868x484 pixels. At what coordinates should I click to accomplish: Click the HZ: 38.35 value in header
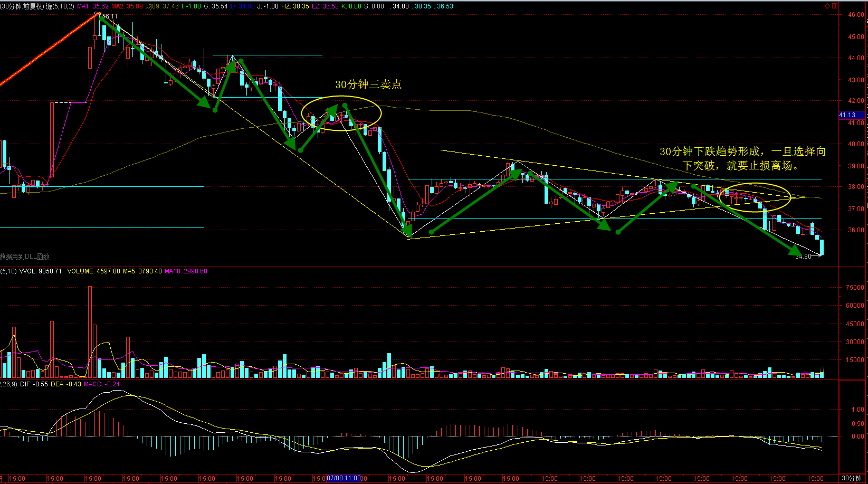pyautogui.click(x=295, y=6)
